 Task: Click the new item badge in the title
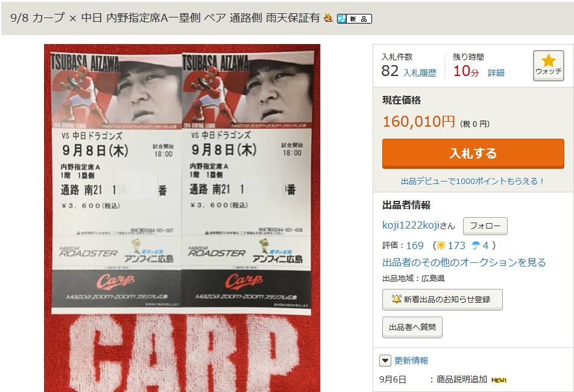point(355,19)
